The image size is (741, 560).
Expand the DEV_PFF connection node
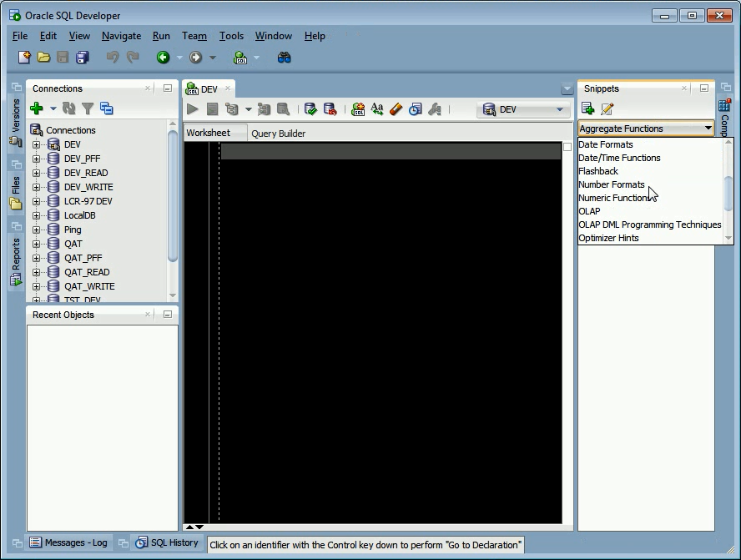click(x=36, y=159)
